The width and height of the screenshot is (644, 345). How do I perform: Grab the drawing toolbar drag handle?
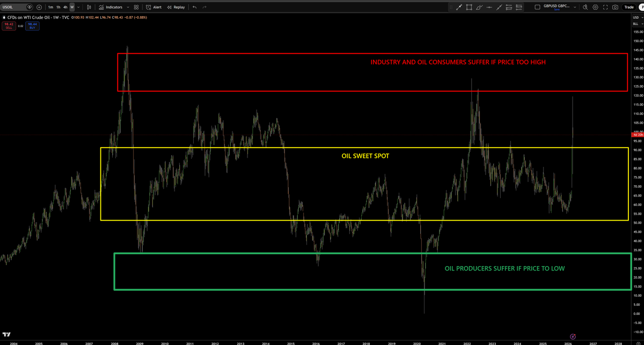[451, 8]
